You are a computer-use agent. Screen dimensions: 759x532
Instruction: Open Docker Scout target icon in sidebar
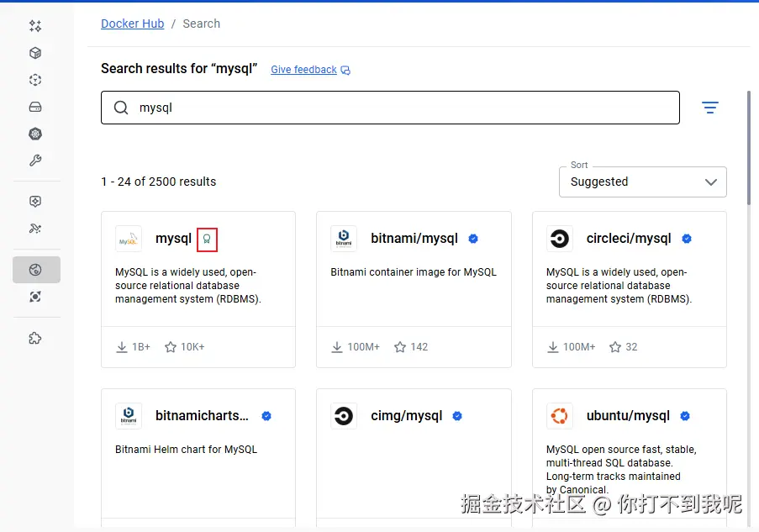point(35,297)
